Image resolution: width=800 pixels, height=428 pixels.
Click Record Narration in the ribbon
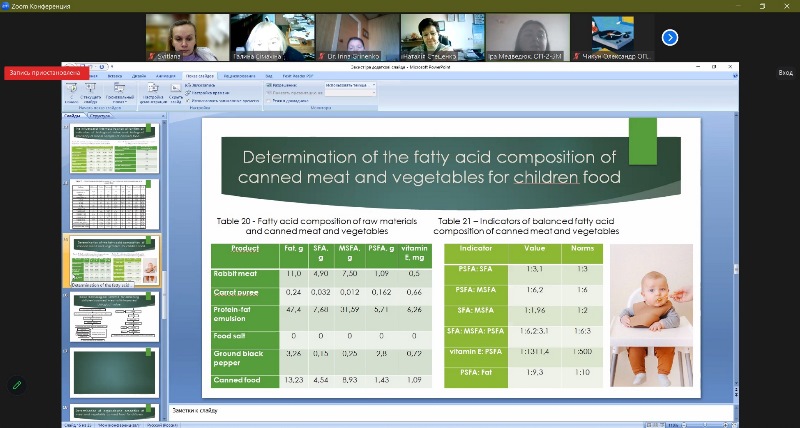tap(201, 85)
